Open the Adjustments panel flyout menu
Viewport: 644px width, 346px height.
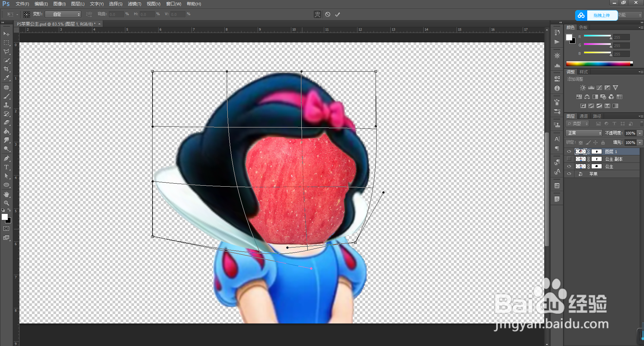coord(640,72)
